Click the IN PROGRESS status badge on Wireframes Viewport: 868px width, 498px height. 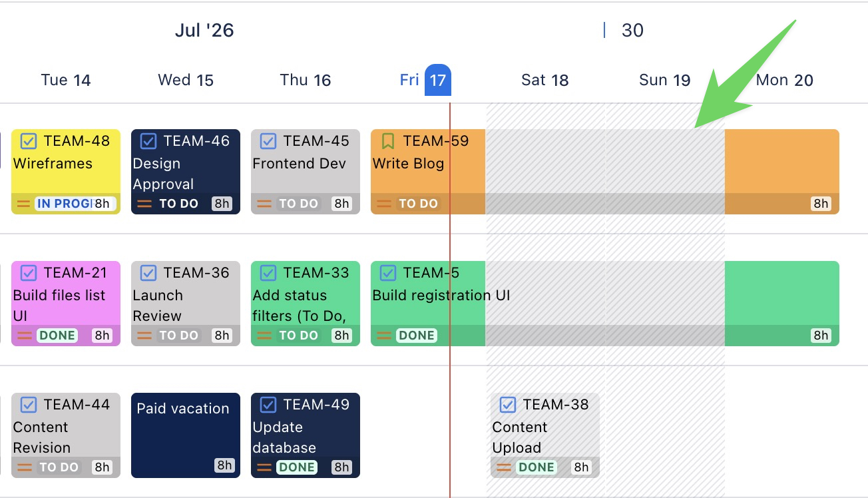point(64,204)
